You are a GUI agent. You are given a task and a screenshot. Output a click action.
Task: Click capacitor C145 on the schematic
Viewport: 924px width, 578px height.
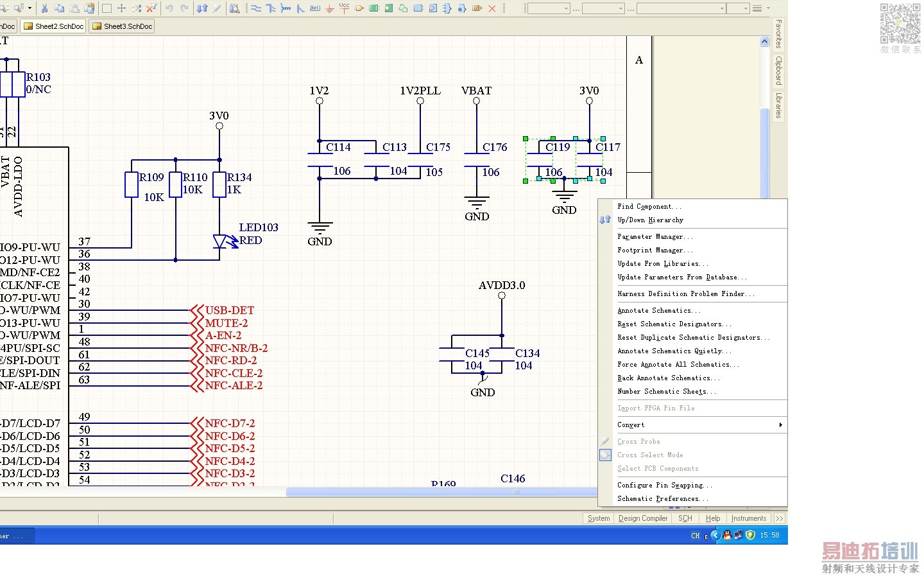(x=452, y=353)
